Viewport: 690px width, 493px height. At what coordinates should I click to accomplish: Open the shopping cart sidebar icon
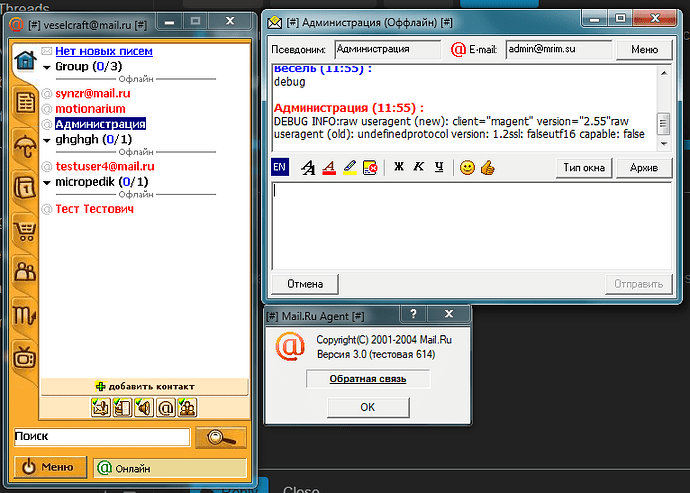pyautogui.click(x=25, y=230)
